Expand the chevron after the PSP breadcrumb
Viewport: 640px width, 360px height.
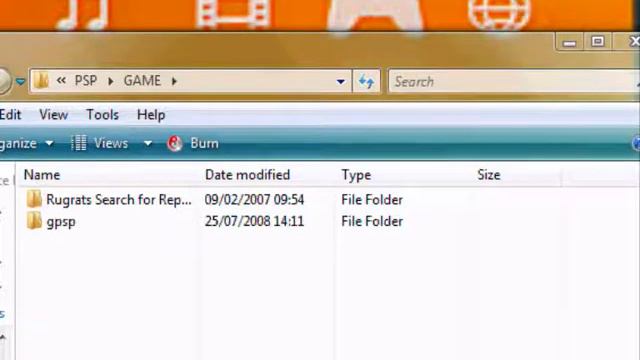[x=111, y=81]
